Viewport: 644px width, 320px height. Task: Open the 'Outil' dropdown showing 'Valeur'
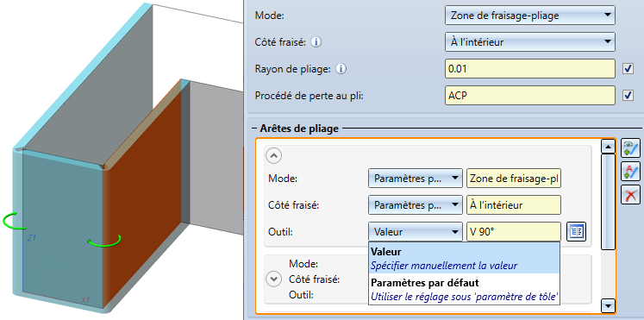pos(416,232)
